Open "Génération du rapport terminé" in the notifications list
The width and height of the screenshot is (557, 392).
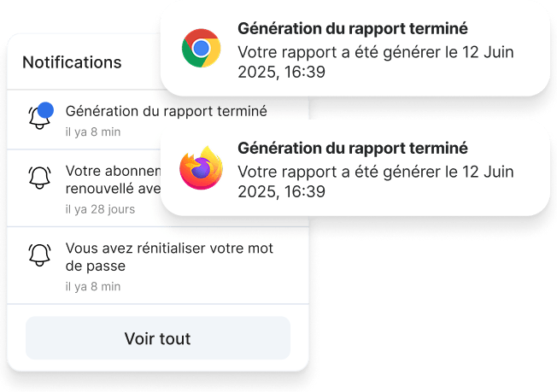coord(166,111)
